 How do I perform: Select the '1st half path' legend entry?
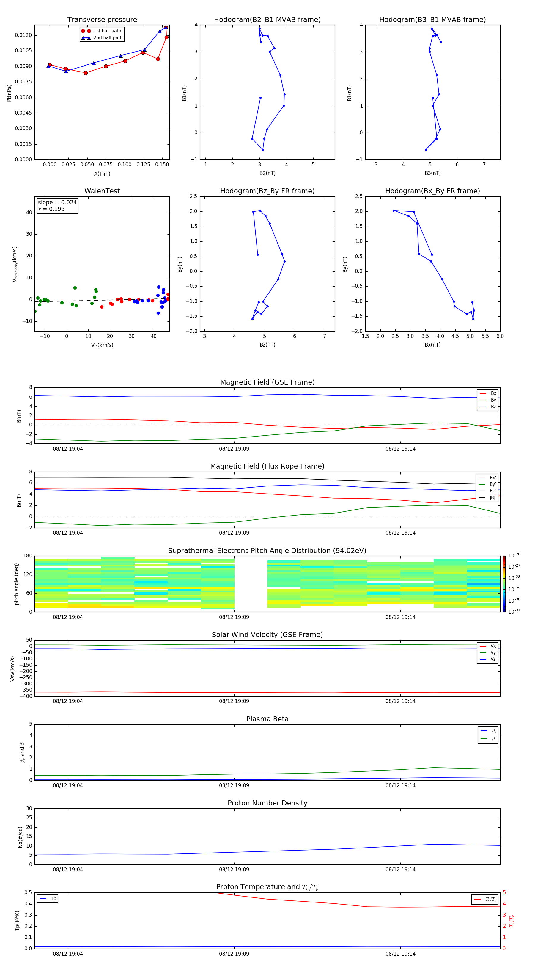point(101,31)
